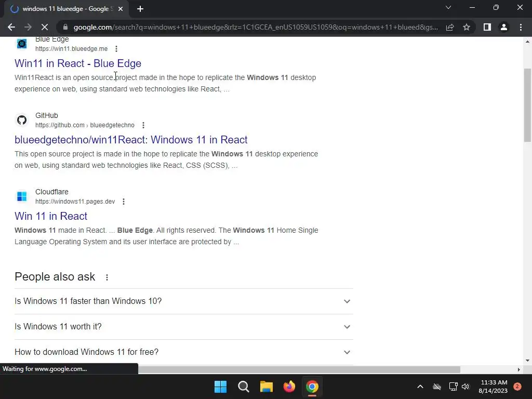Click the scroll down arrow
532x399 pixels.
pos(527,361)
